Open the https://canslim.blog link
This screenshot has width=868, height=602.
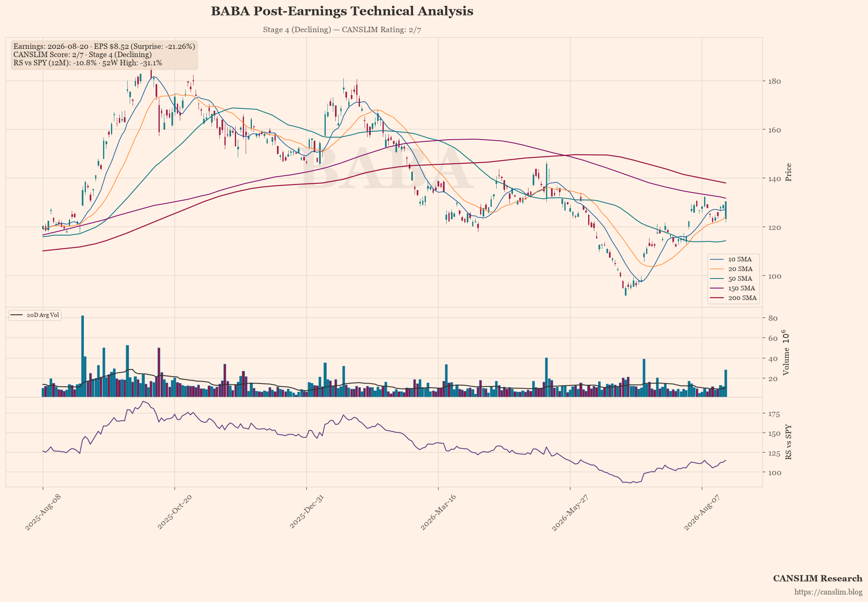tap(828, 592)
